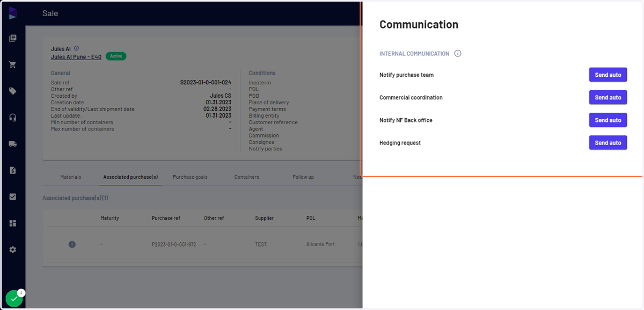Screen dimensions: 644x310
Task: Open the checkbox tasks icon in the sidebar
Action: point(13,197)
